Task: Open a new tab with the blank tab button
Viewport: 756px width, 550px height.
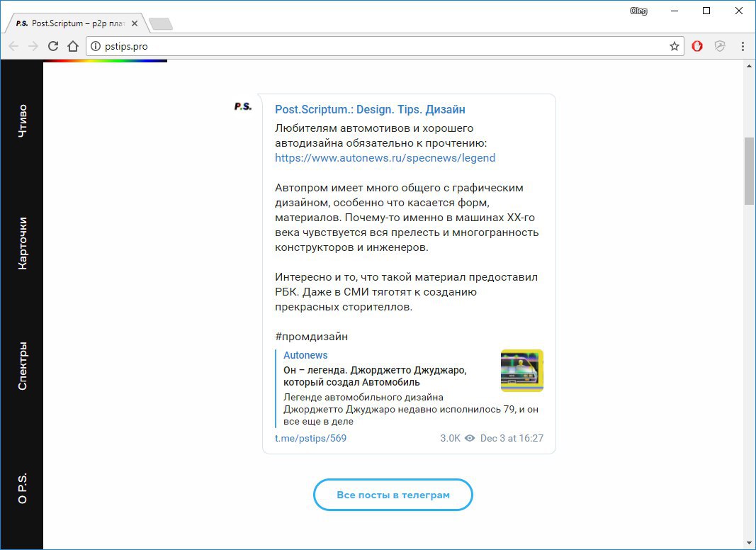Action: tap(161, 23)
